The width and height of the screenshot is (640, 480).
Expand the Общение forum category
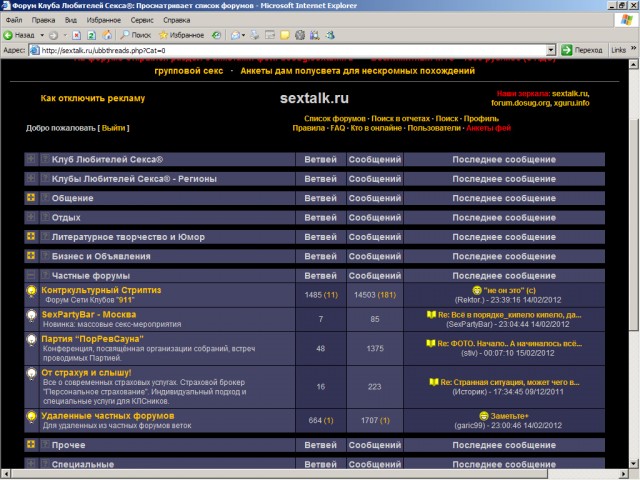click(31, 198)
